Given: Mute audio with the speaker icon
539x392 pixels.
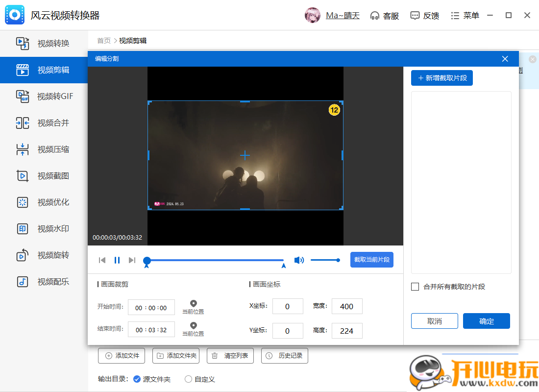Looking at the screenshot, I should click(x=299, y=260).
